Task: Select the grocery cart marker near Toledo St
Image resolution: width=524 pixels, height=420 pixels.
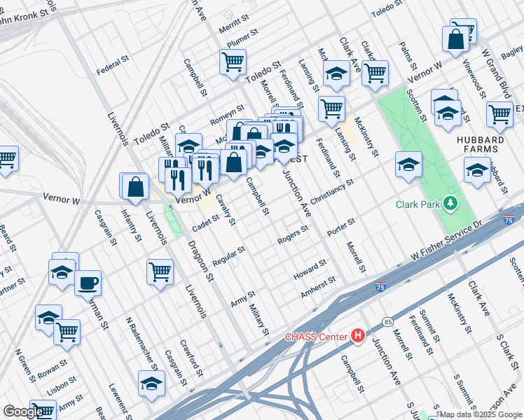Action: pyautogui.click(x=233, y=65)
